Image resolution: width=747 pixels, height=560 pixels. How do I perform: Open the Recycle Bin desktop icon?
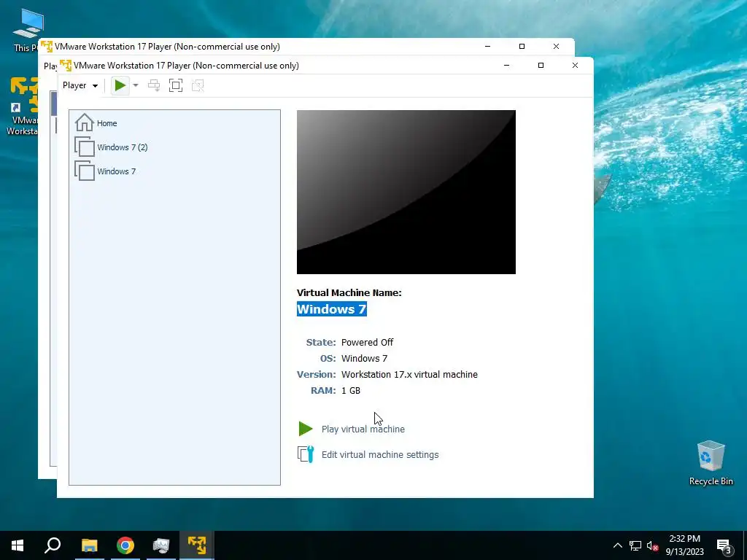point(711,463)
